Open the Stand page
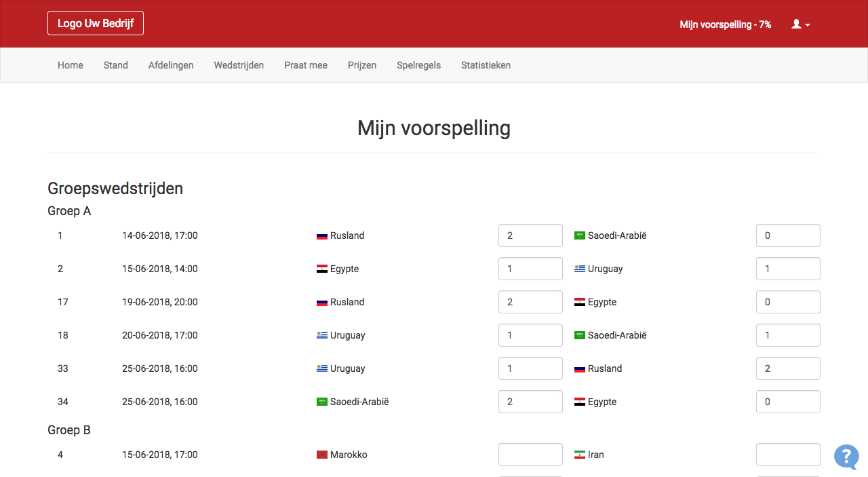Screen dimensions: 868x477 point(116,65)
